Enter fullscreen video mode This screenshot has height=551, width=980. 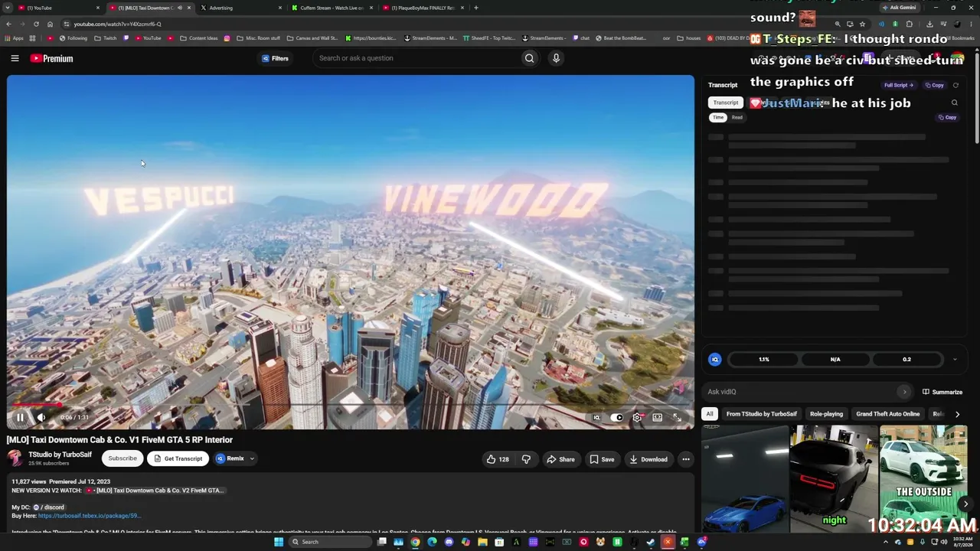(x=677, y=417)
